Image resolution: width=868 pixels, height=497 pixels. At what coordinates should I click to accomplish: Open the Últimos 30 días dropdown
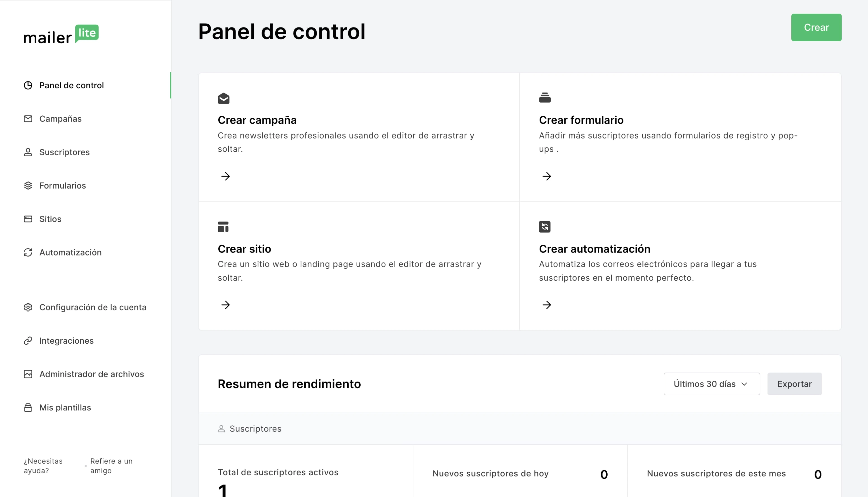pyautogui.click(x=712, y=384)
